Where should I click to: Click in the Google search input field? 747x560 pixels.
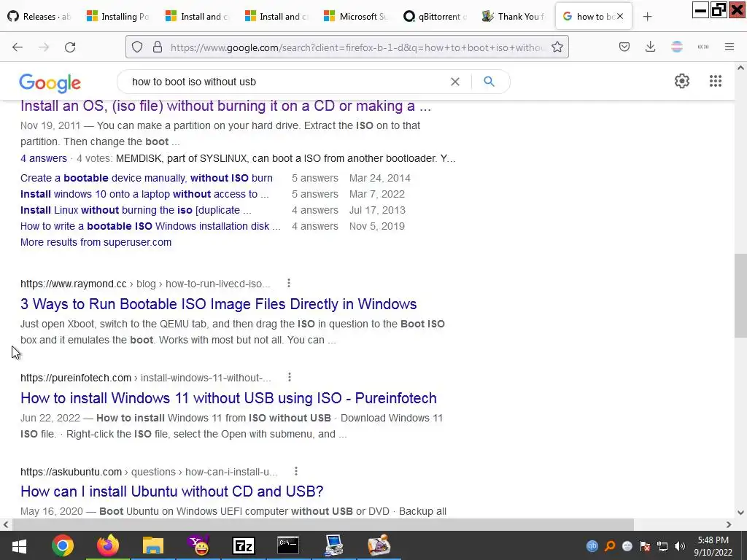tap(286, 82)
